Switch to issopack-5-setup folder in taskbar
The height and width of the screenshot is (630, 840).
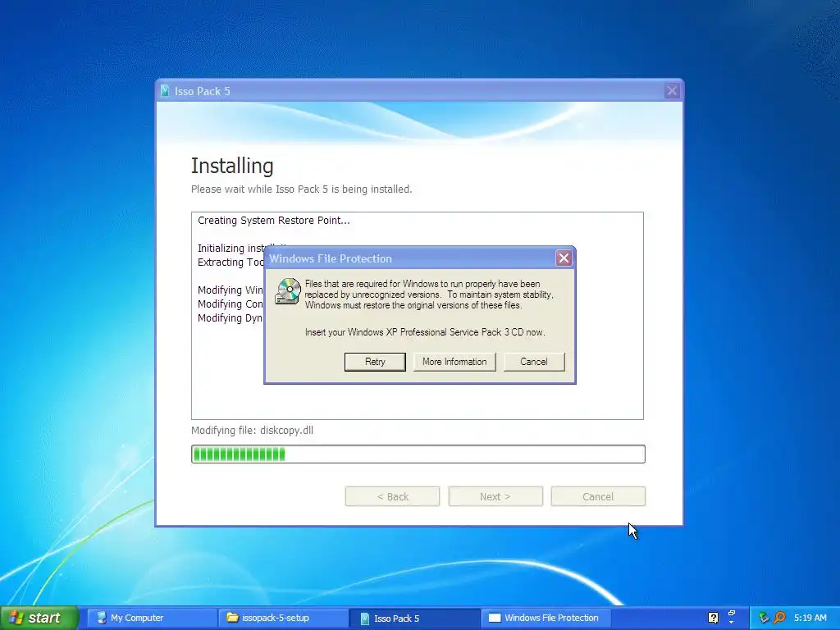[283, 618]
